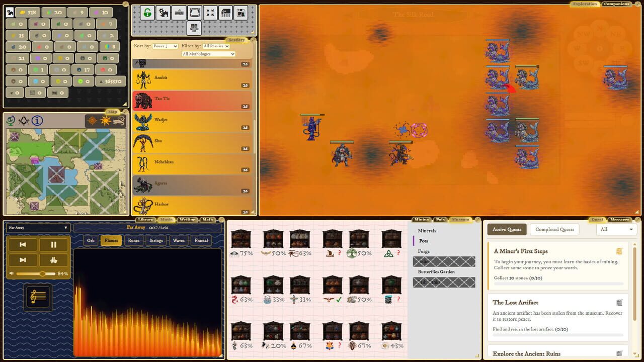Open the All Mythologies dropdown
644x362 pixels.
click(208, 54)
